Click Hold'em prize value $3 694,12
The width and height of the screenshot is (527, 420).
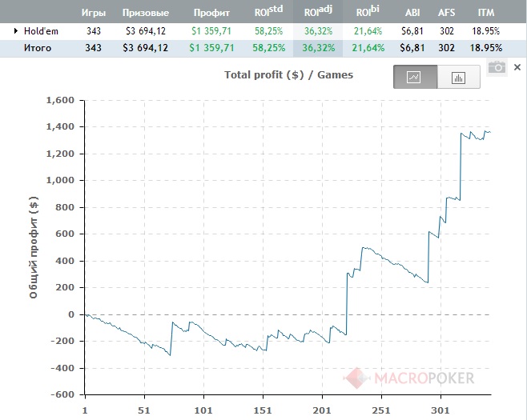[x=146, y=31]
